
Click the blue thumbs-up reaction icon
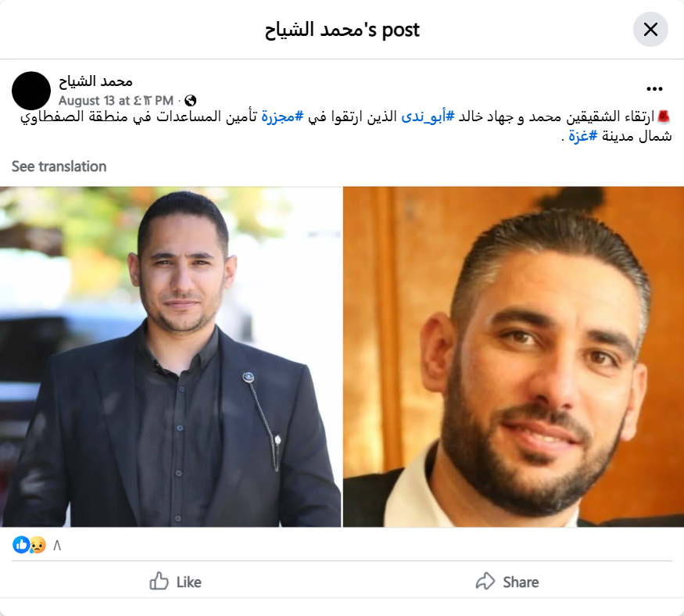21,545
